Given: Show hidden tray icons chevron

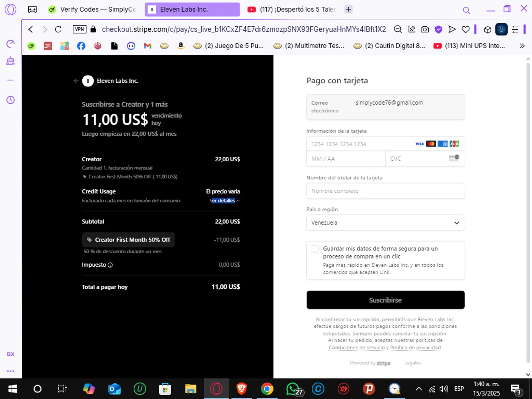Looking at the screenshot, I should pyautogui.click(x=419, y=389).
